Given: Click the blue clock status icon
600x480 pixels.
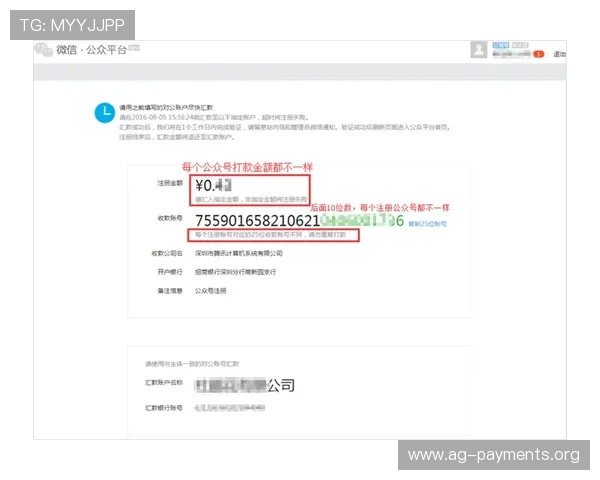Looking at the screenshot, I should click(105, 113).
